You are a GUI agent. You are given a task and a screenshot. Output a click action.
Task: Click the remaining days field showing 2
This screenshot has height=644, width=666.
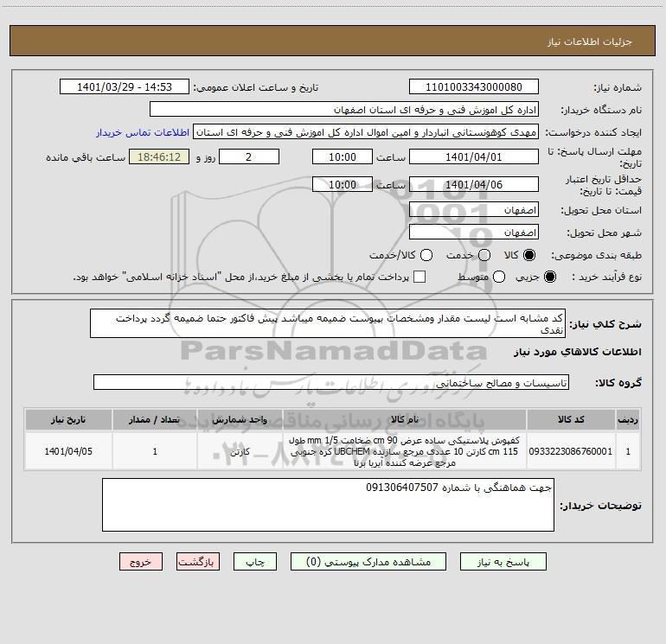(x=249, y=156)
